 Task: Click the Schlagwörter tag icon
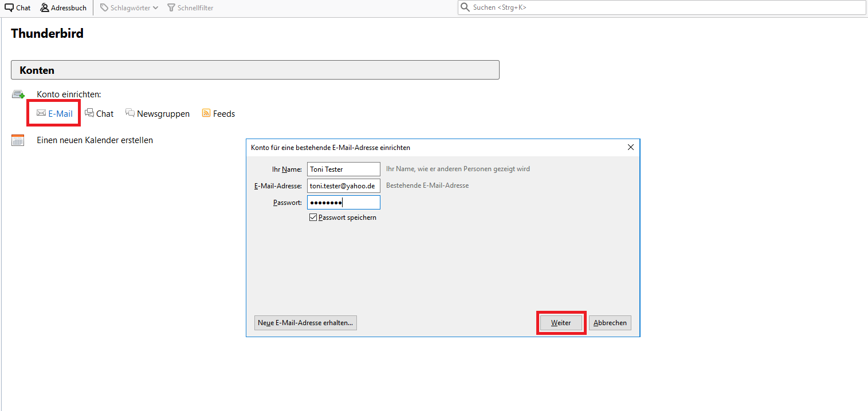point(104,8)
